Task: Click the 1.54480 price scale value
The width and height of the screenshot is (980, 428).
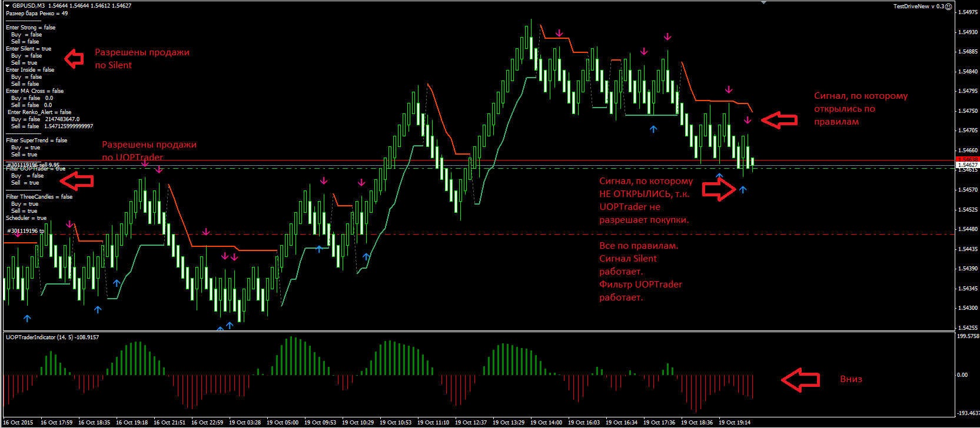Action: click(x=968, y=229)
